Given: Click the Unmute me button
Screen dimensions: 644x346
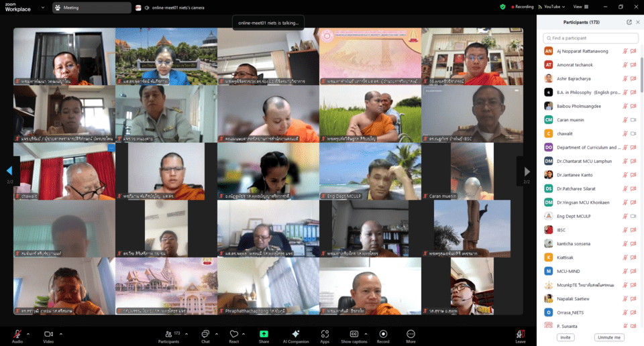Looking at the screenshot, I should click(609, 337).
